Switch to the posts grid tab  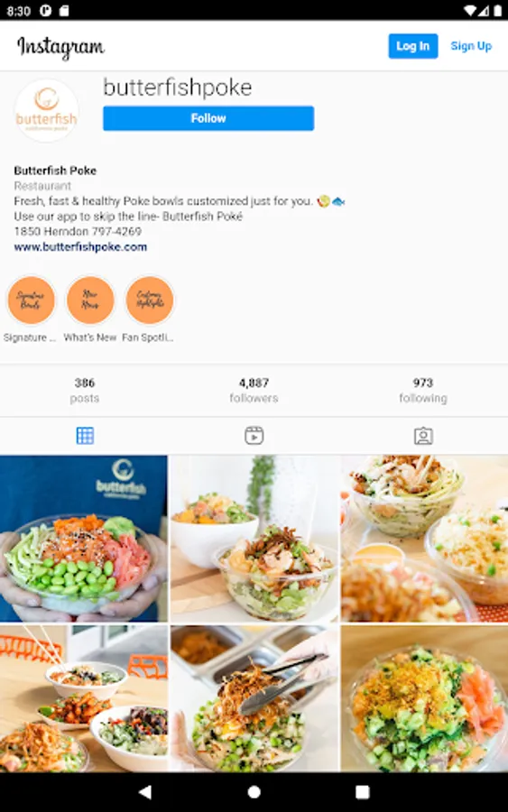pos(85,436)
